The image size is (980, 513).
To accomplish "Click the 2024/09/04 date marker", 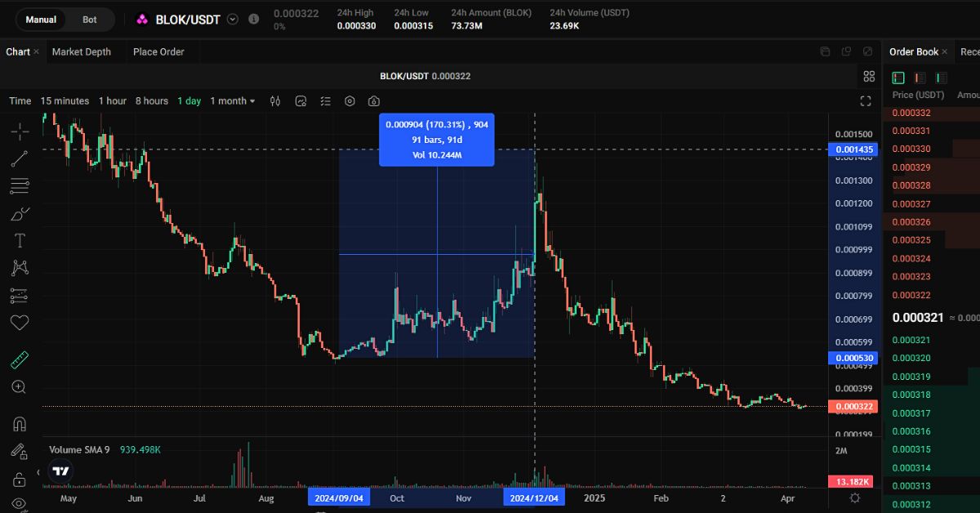I will coord(340,497).
